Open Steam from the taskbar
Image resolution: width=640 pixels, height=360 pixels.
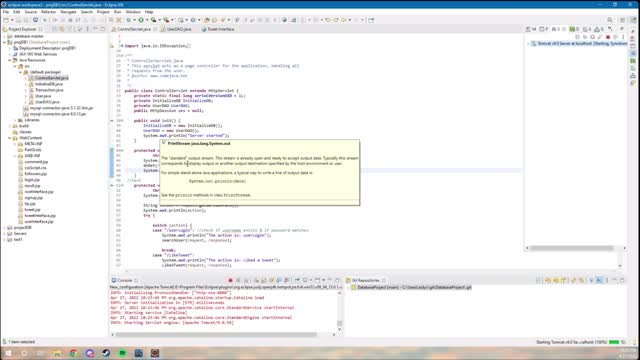[x=106, y=353]
